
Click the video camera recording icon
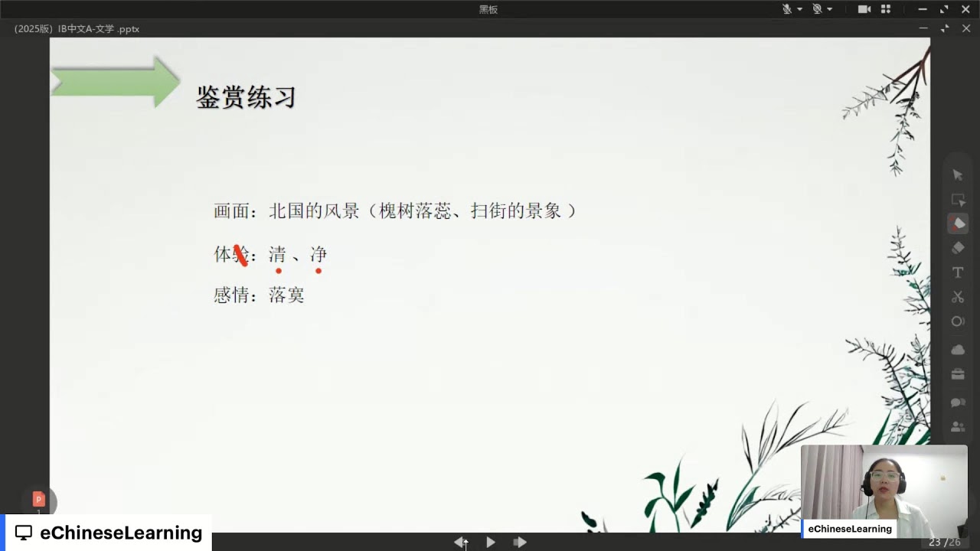pyautogui.click(x=864, y=9)
